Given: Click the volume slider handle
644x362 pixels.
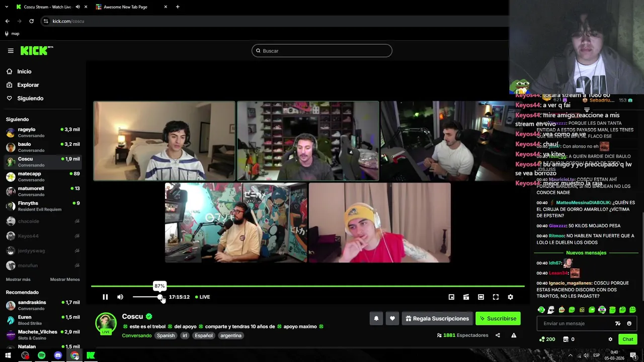Looking at the screenshot, I should [160, 297].
